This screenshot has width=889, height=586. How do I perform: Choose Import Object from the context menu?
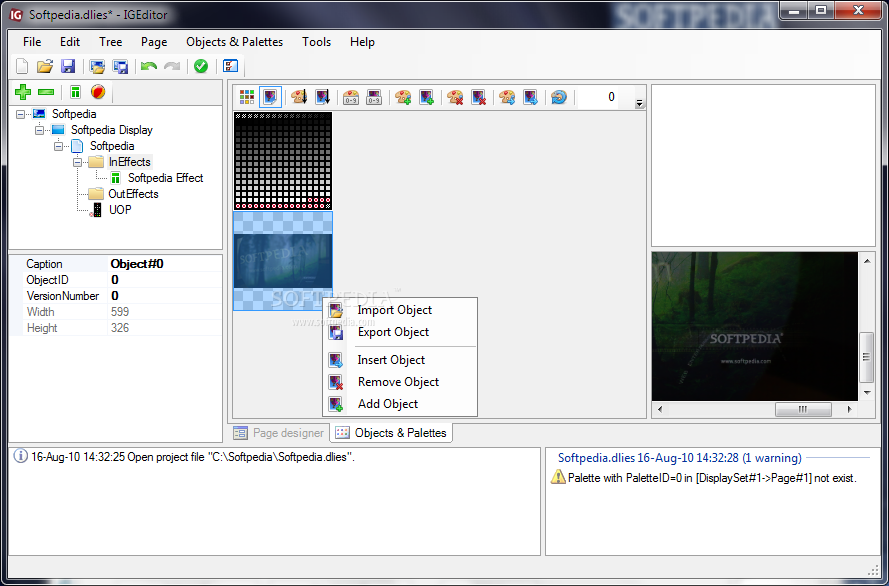400,310
